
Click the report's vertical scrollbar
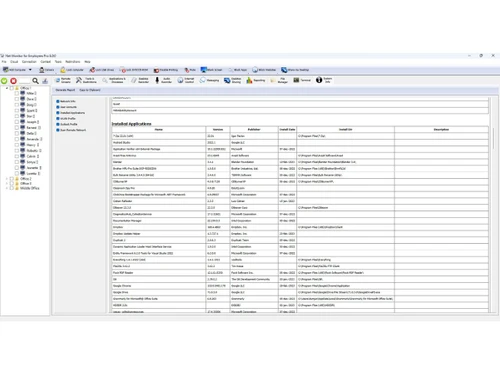pos(493,138)
